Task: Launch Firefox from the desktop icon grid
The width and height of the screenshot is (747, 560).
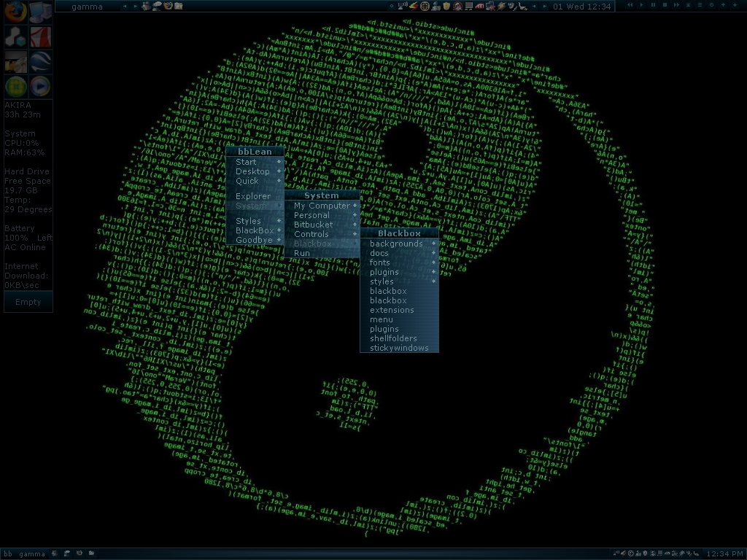Action: 15,12
